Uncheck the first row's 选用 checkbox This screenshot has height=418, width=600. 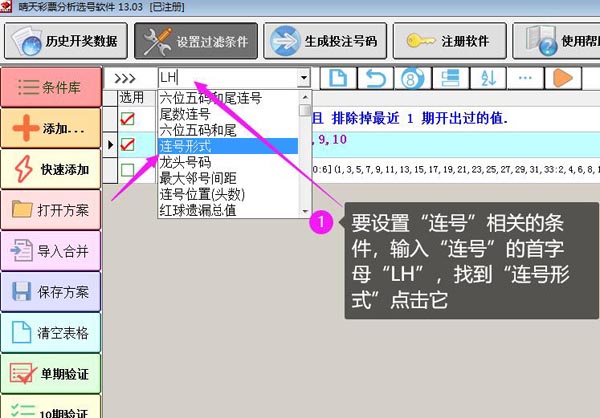(128, 119)
